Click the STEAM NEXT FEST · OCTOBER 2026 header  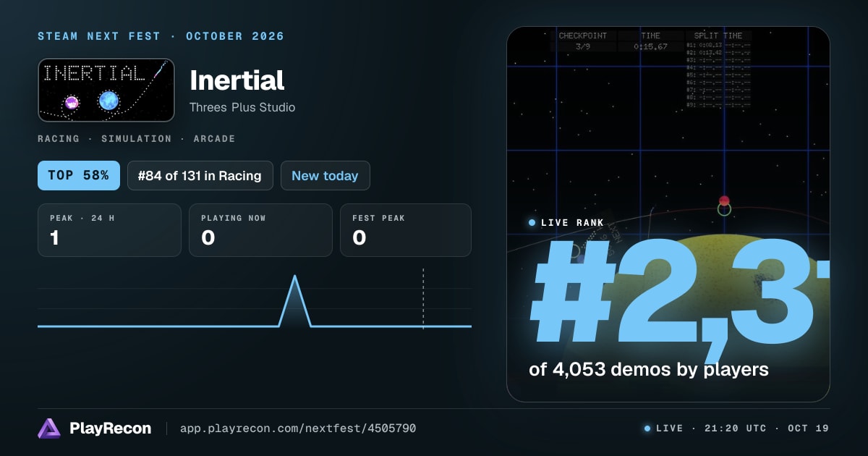tap(161, 36)
